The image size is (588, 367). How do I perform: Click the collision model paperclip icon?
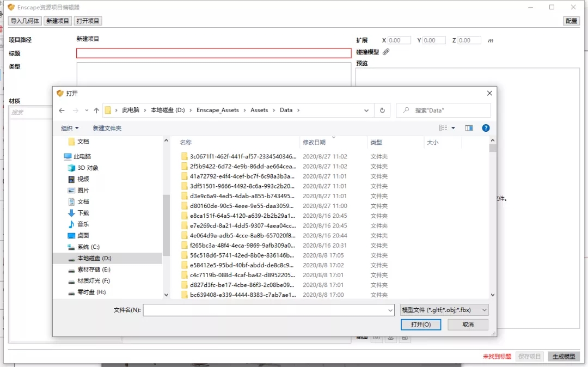click(386, 52)
